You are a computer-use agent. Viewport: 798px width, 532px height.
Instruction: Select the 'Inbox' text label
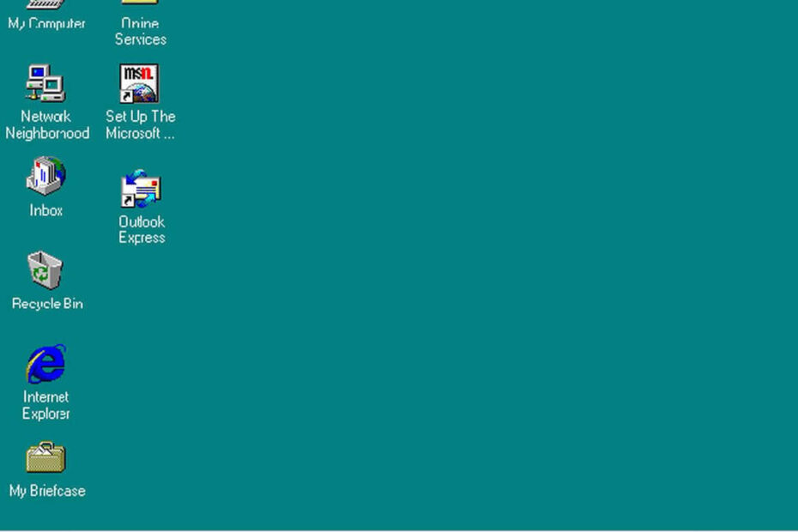pos(46,210)
